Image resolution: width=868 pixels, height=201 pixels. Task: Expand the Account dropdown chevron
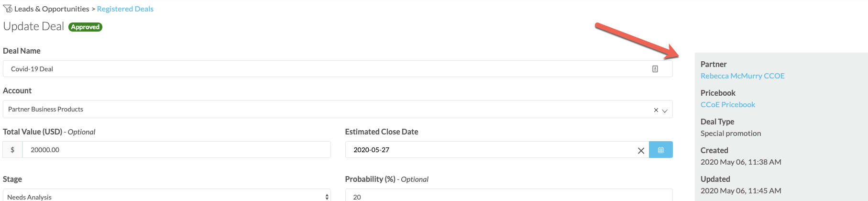tap(664, 111)
